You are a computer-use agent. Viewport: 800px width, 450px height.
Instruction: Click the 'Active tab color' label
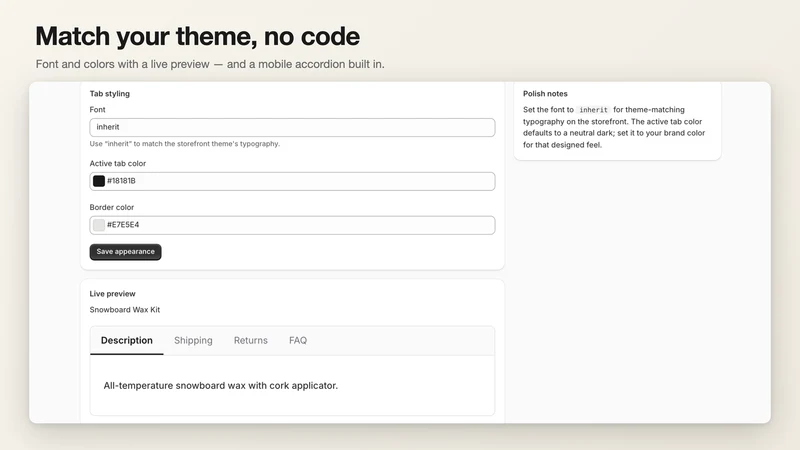118,163
